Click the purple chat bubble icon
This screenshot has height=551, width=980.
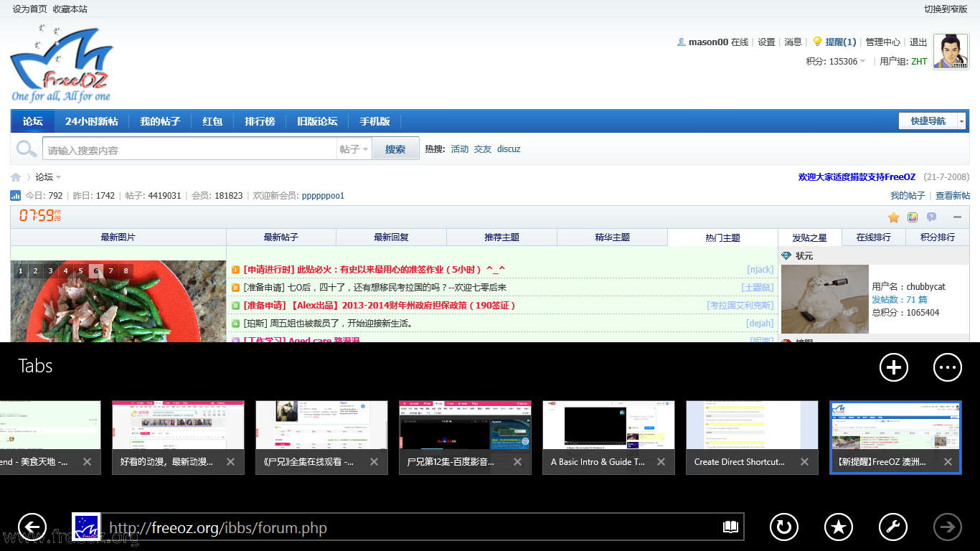tap(931, 217)
